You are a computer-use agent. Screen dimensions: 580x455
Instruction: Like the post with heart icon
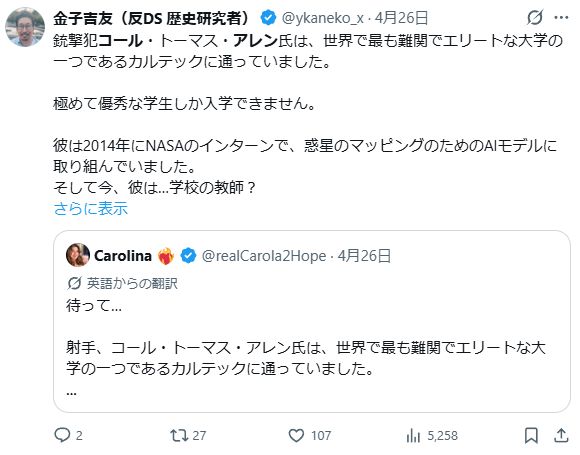pos(296,435)
